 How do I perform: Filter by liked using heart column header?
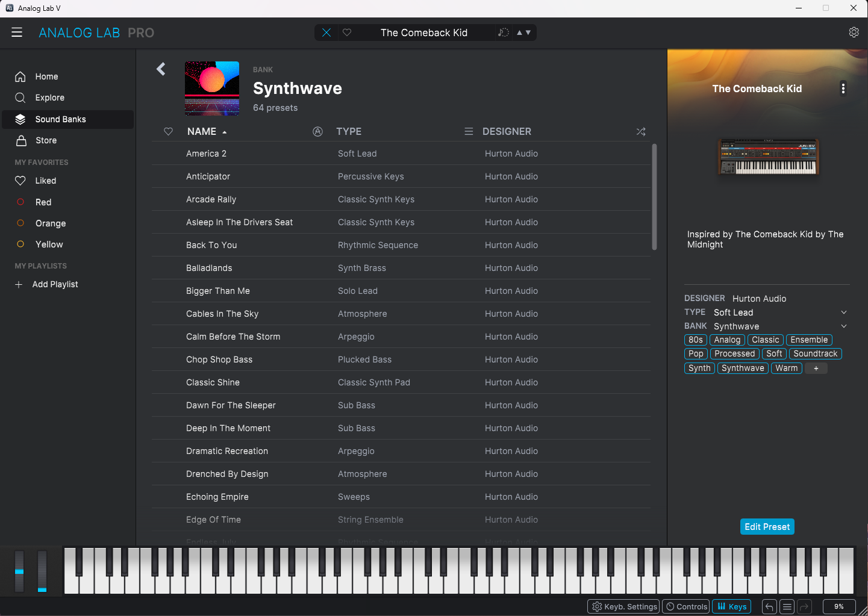[x=169, y=131]
